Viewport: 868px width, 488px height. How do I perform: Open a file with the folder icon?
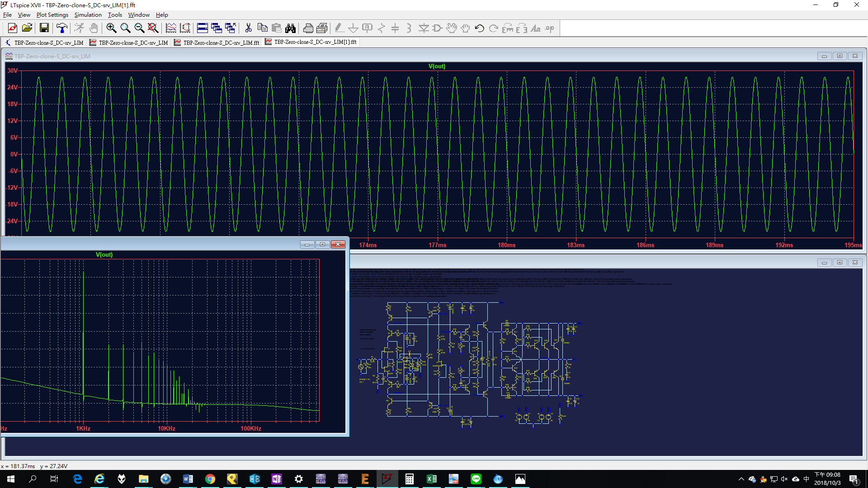click(x=27, y=28)
